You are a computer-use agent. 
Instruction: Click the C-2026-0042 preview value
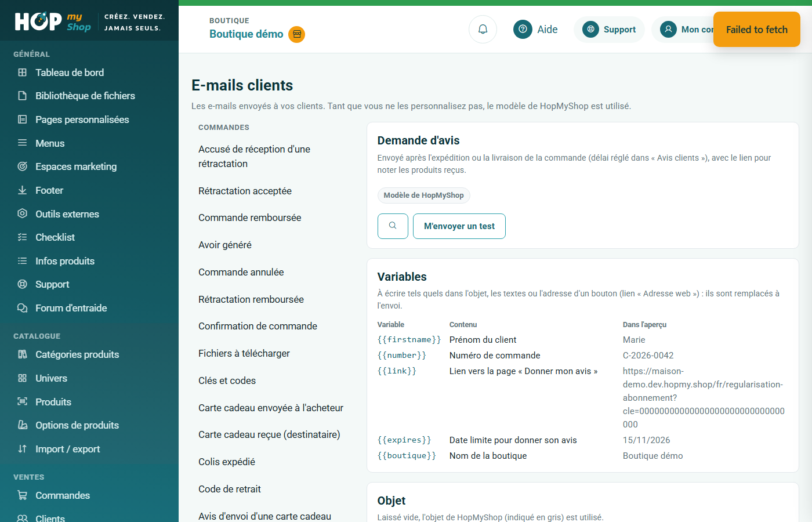tap(648, 356)
